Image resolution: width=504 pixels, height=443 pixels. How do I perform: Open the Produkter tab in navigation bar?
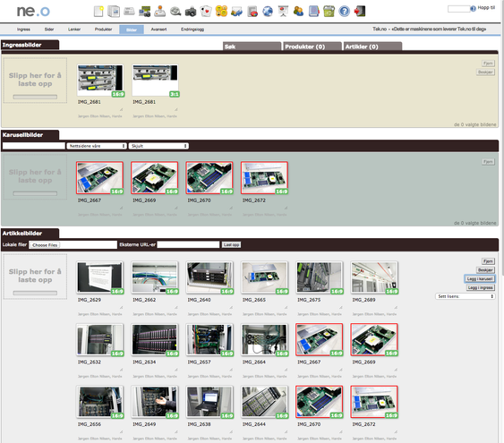[x=104, y=30]
